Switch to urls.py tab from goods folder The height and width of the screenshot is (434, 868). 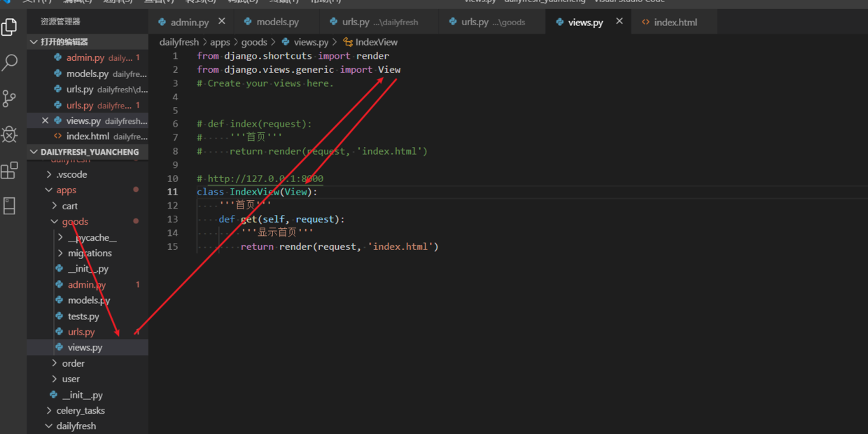click(493, 22)
